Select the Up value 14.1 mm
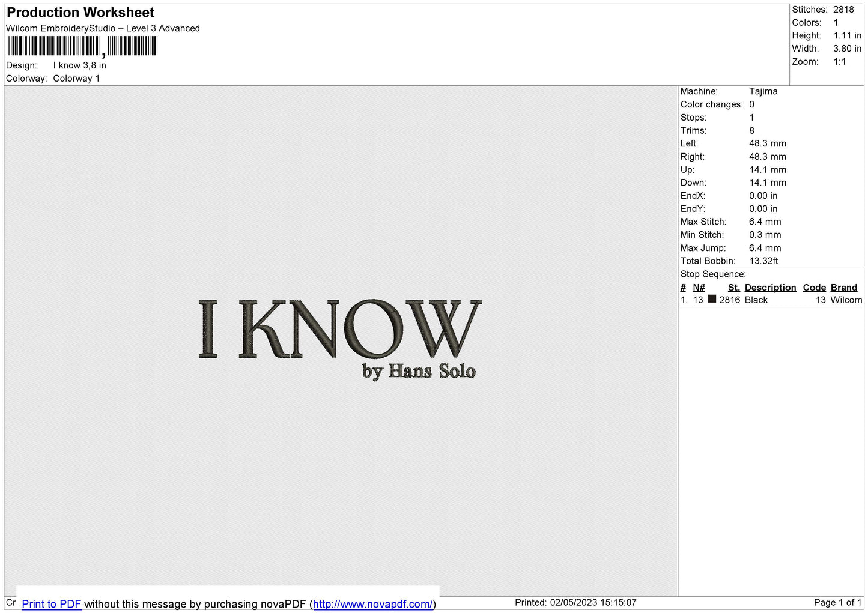The image size is (868, 613). 768,170
